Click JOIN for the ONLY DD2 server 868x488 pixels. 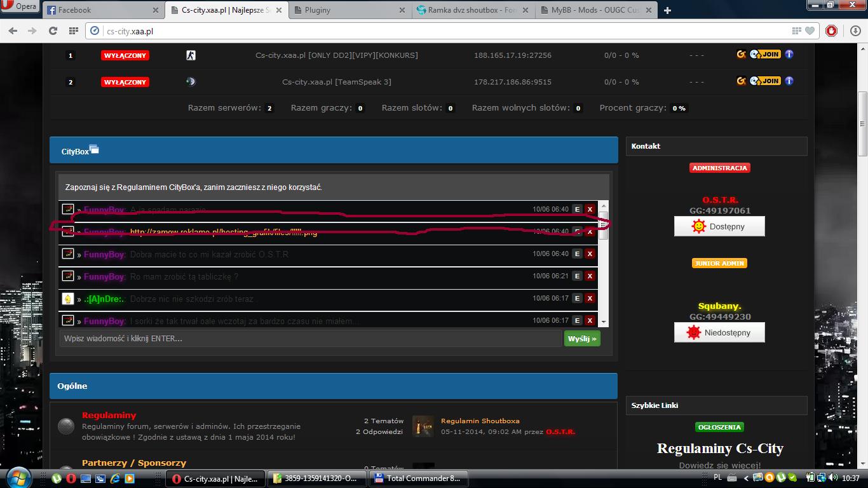765,55
